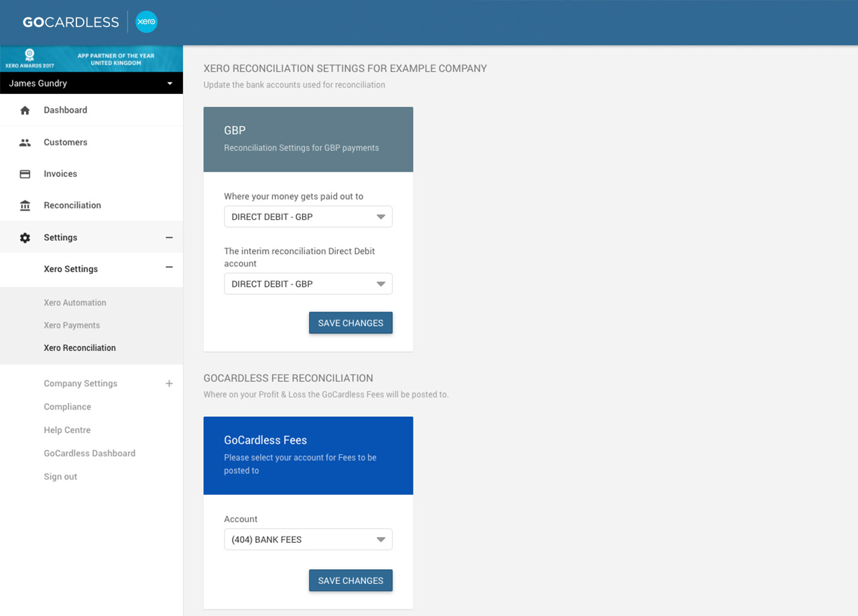858x616 pixels.
Task: Select the Xero Settings submenu label
Action: [x=70, y=269]
